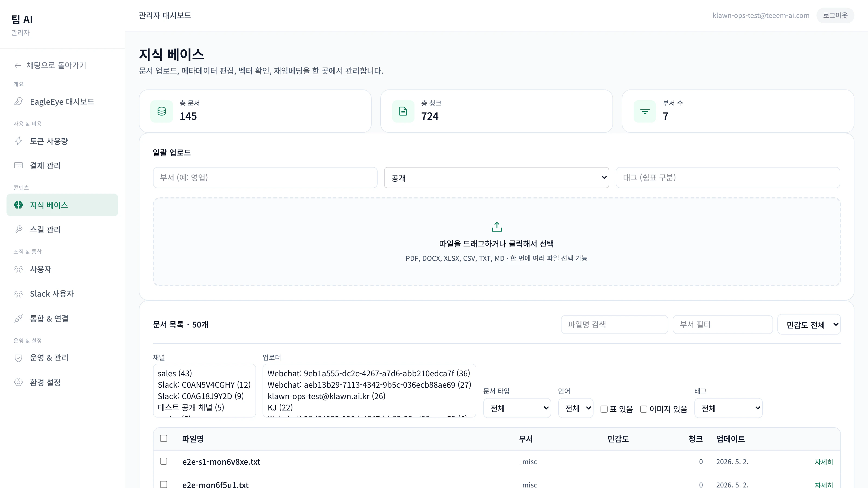Focus the 태그 (쉼표 구분) input field
This screenshot has width=868, height=488.
click(728, 178)
